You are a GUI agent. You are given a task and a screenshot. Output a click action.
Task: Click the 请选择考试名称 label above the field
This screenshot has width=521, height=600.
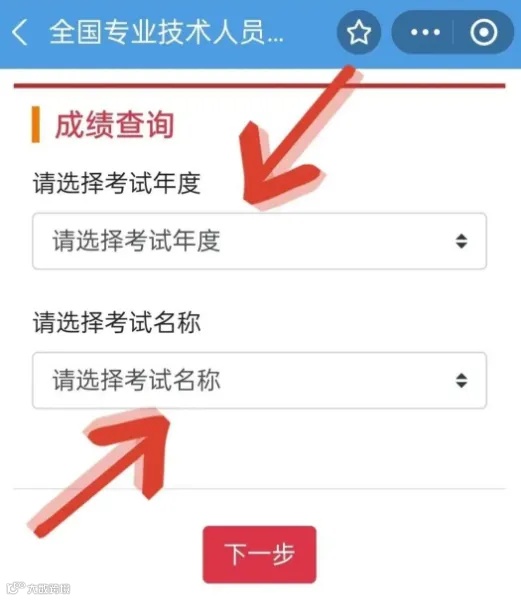pyautogui.click(x=117, y=322)
